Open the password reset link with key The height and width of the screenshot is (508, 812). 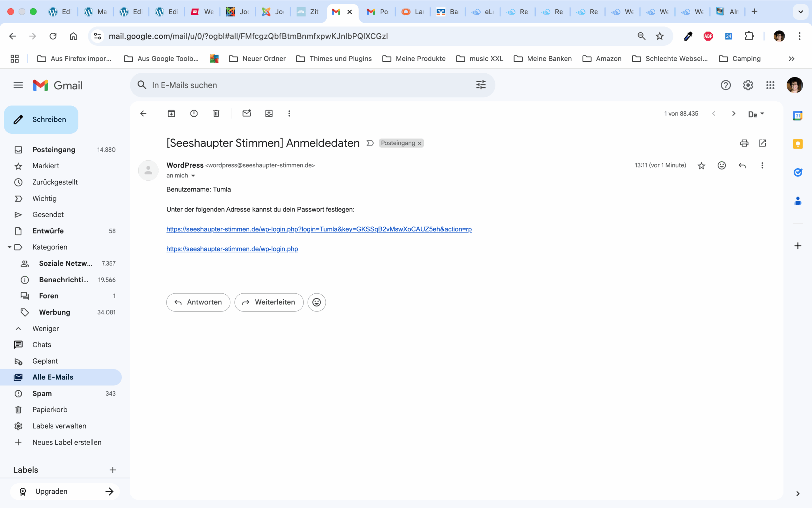[319, 229]
